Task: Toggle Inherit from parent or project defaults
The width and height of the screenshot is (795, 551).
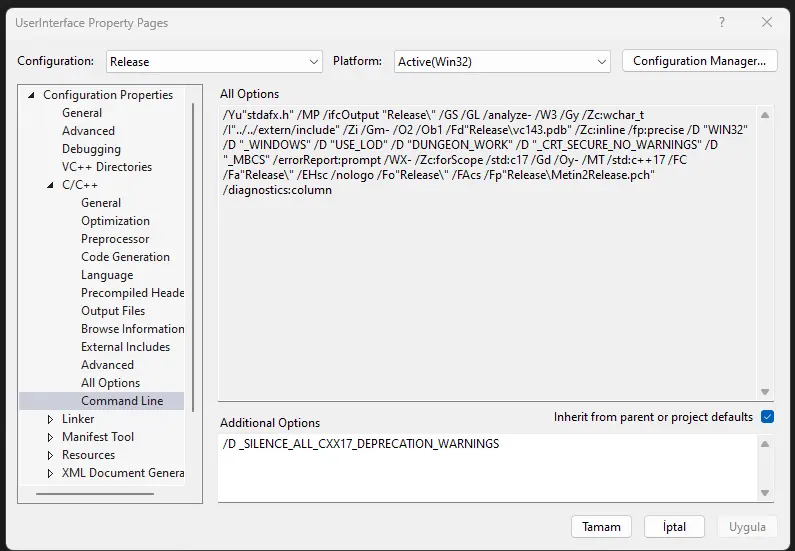Action: click(767, 417)
